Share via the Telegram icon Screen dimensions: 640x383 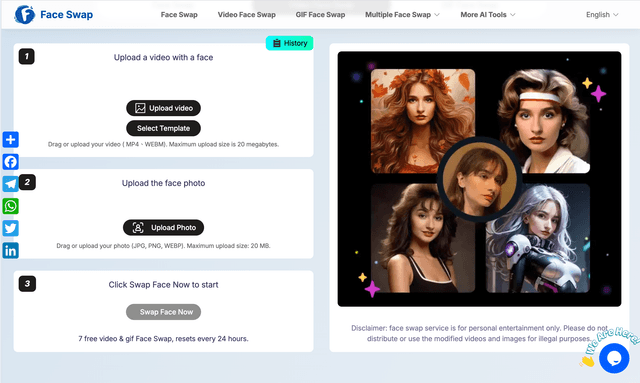(11, 184)
